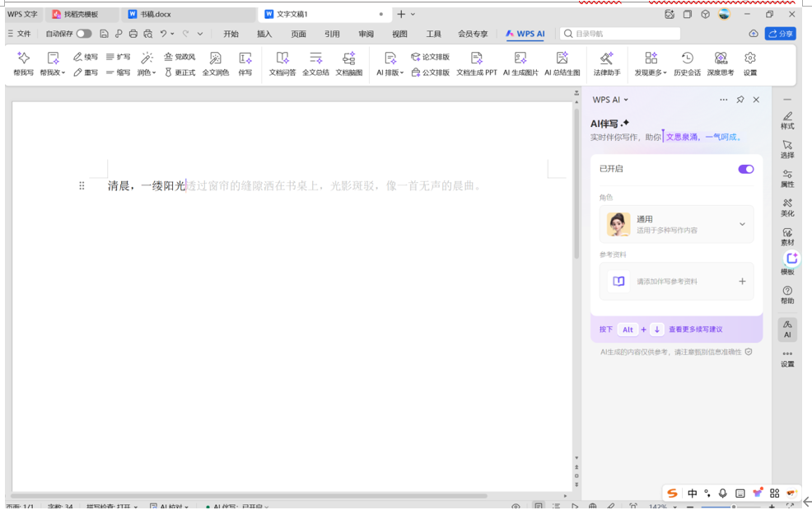The image size is (812, 510).
Task: Switch to the 视图 ribbon tab
Action: (x=399, y=34)
